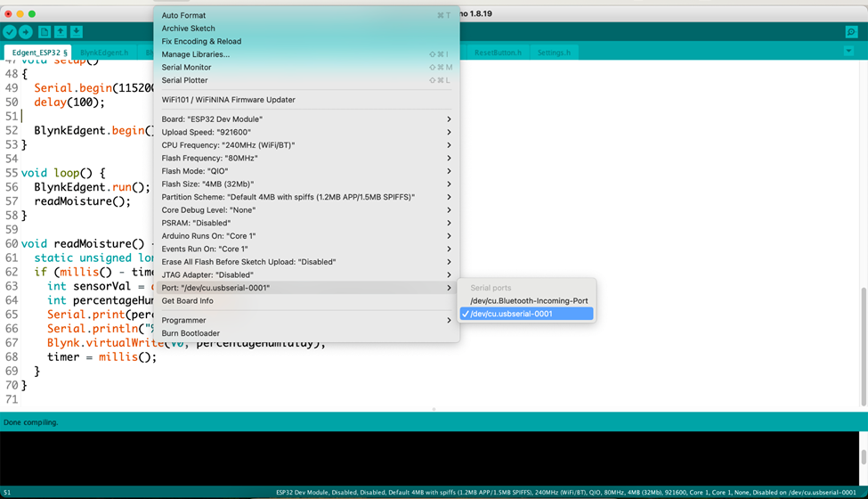Expand the Board "ESP32 Dev Module" submenu

click(x=306, y=119)
